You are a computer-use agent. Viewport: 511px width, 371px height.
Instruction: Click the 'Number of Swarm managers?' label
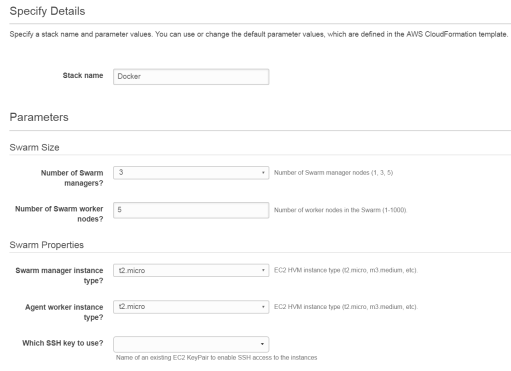pos(72,178)
